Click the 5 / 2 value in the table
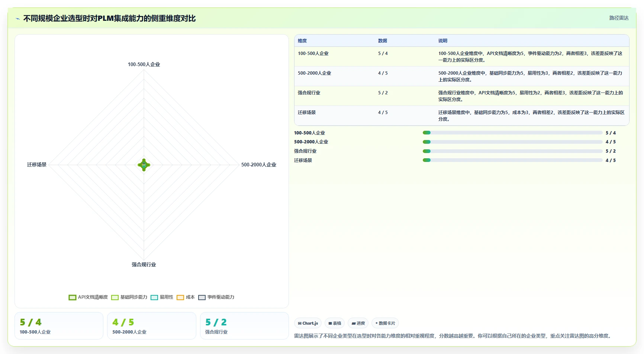This screenshot has width=644, height=354. tap(383, 93)
